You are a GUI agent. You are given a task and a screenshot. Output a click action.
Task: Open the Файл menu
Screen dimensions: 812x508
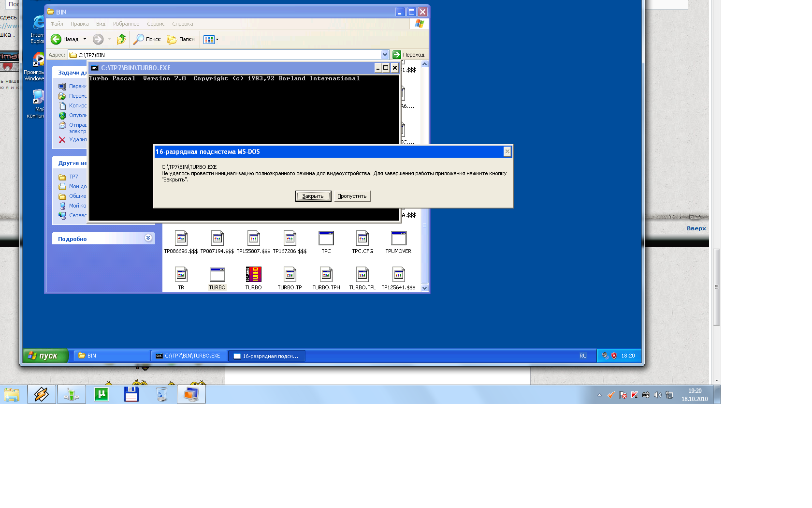click(57, 24)
